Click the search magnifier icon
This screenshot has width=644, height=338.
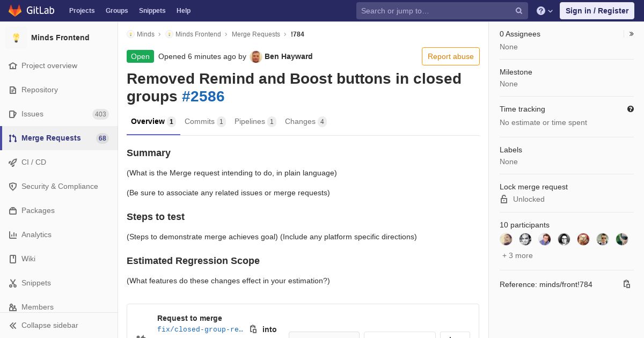[x=519, y=11]
